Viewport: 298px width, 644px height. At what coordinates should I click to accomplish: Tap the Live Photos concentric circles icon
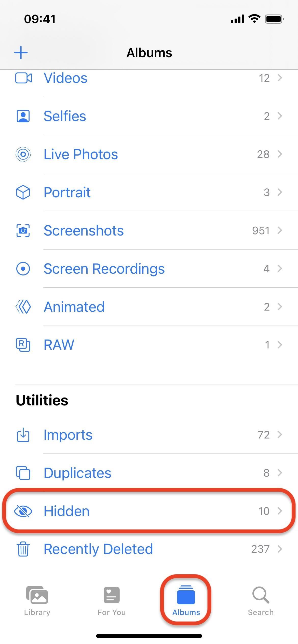(23, 154)
